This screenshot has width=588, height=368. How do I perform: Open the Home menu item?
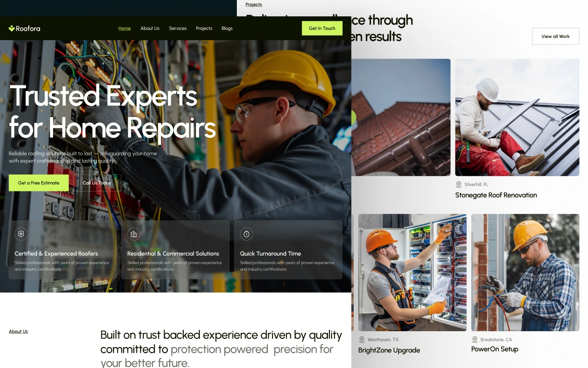pos(125,28)
